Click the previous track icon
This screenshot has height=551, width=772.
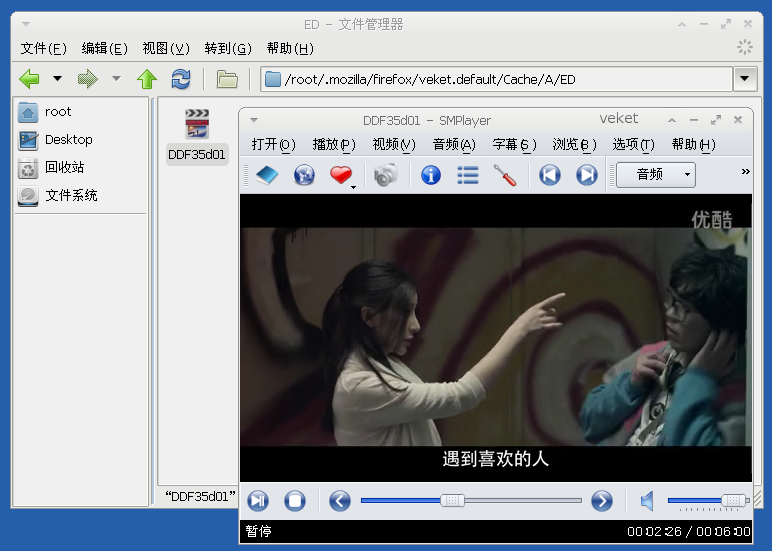(x=549, y=175)
